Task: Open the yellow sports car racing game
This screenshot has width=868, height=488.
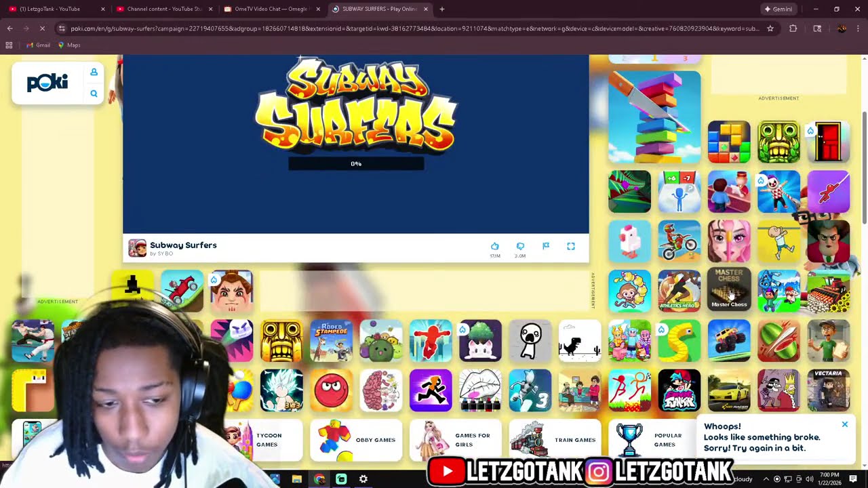Action: pyautogui.click(x=729, y=390)
